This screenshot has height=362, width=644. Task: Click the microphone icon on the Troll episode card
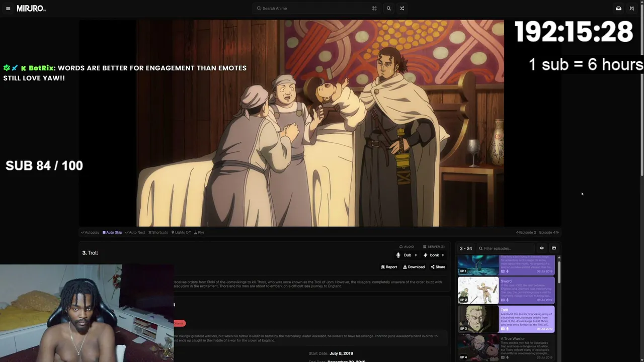[x=507, y=329]
